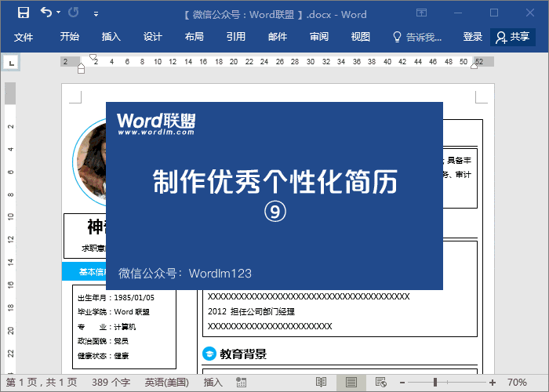Click the 389 个字 word count indicator
Screen dimensions: 549x392
tap(111, 383)
